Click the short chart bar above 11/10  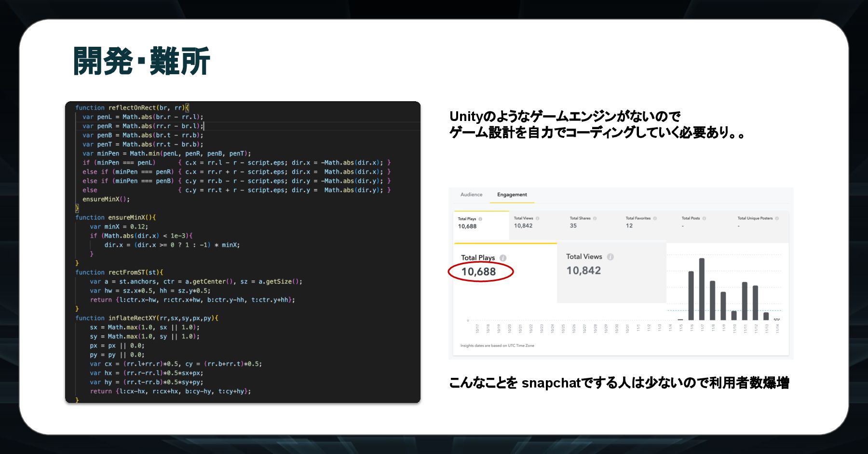(x=734, y=315)
